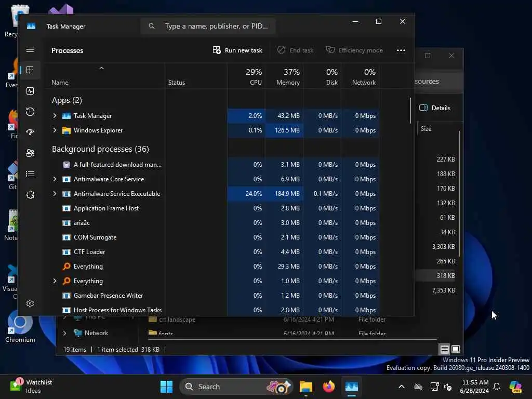
Task: Open the Chromium desktop shortcut
Action: pos(20,327)
